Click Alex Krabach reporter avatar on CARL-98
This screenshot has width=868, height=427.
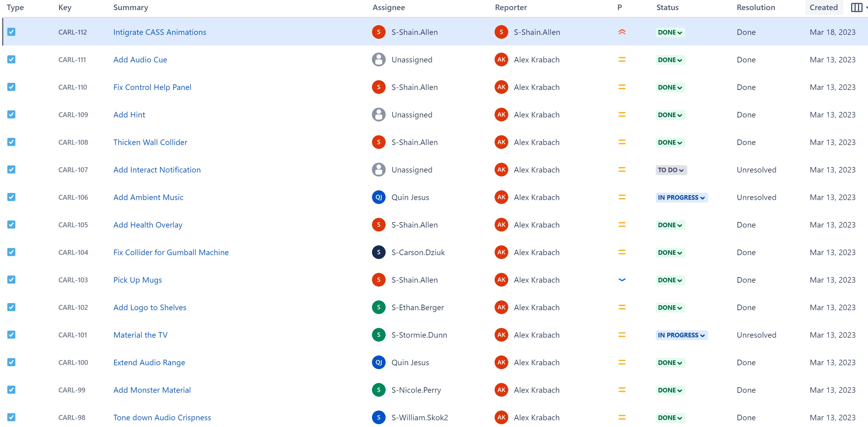point(501,417)
